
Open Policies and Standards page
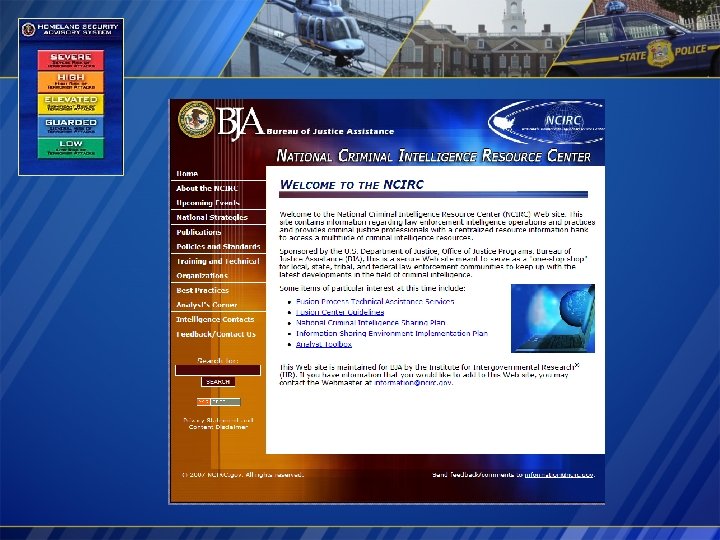tap(219, 247)
